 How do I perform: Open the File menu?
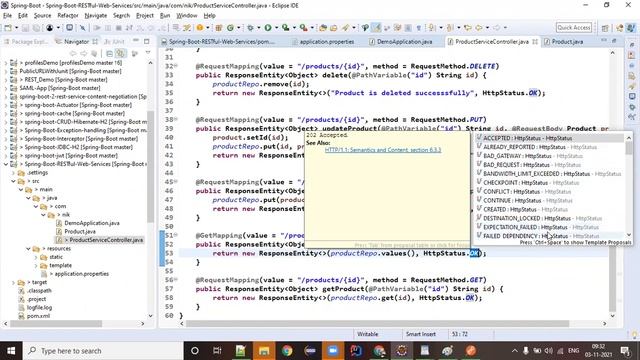(x=7, y=16)
